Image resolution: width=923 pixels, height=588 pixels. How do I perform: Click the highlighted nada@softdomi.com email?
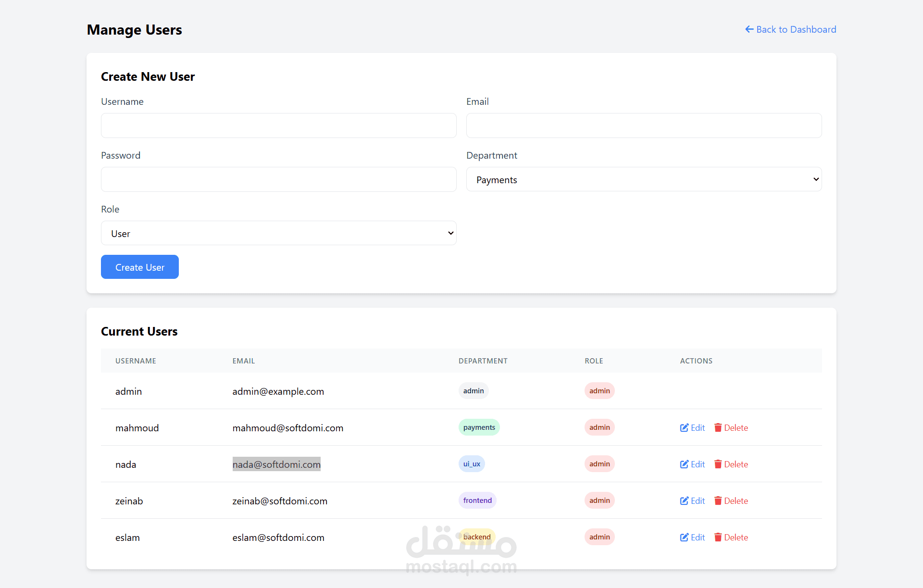(x=276, y=464)
